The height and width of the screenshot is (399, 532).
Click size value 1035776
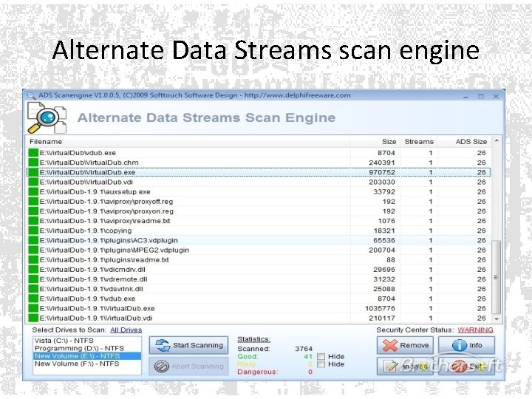point(380,308)
